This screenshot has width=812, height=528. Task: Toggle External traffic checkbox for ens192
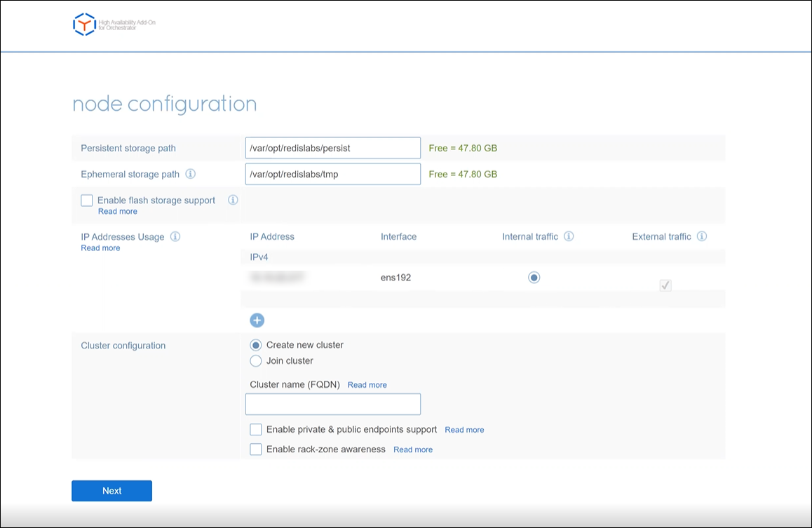coord(665,285)
